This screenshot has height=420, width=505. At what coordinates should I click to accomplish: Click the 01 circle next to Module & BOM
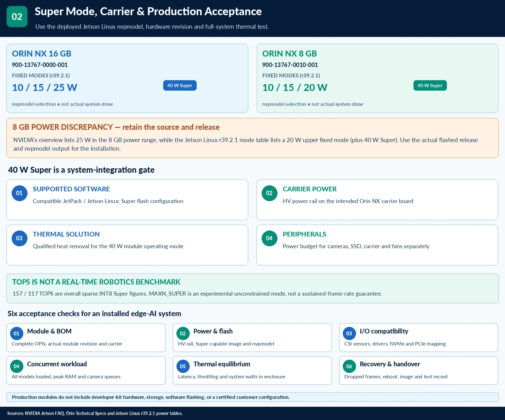(x=16, y=333)
